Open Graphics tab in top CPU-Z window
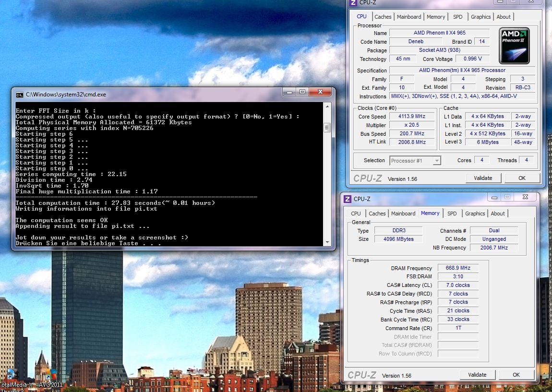The width and height of the screenshot is (552, 392). 480,17
